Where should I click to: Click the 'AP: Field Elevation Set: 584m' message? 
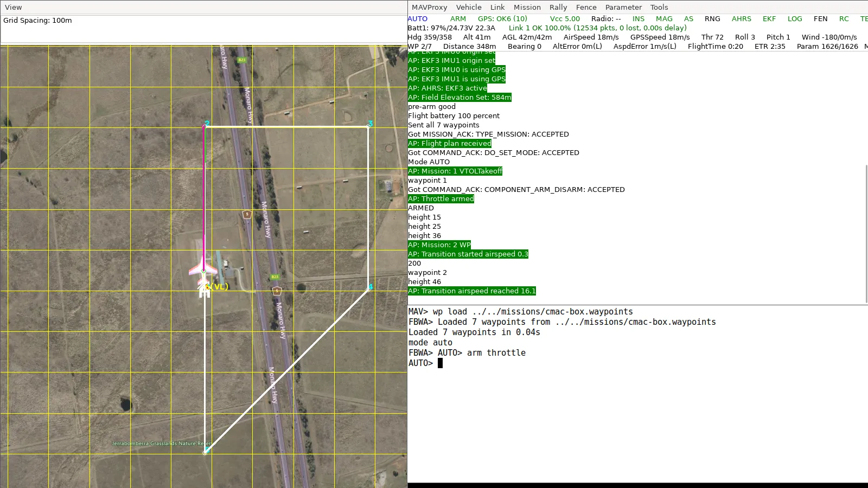click(459, 97)
